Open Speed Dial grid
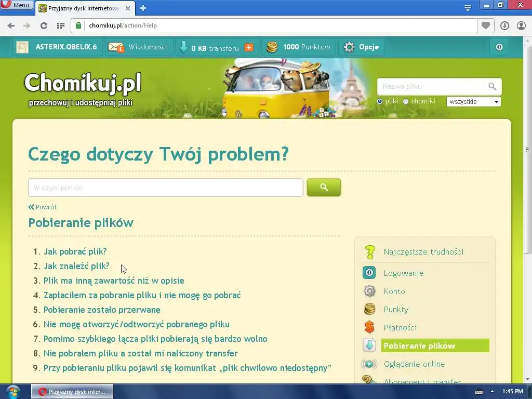The image size is (532, 399). (x=61, y=25)
